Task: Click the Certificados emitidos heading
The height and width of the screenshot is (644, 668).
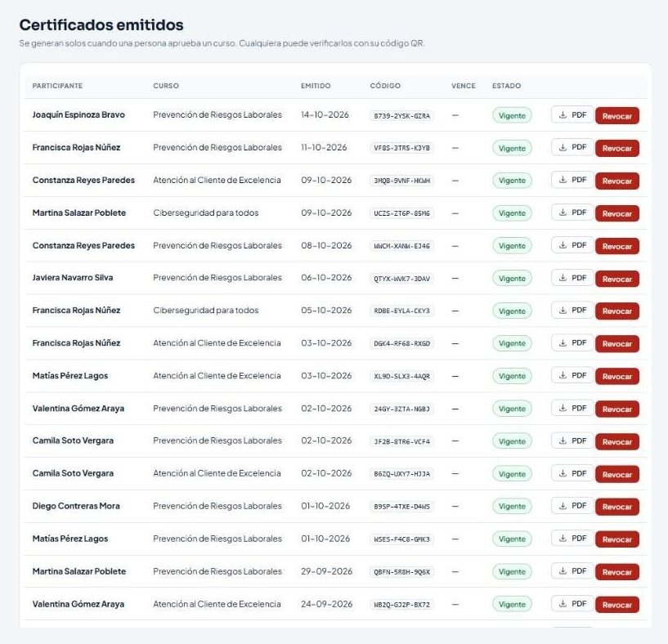Action: click(101, 25)
